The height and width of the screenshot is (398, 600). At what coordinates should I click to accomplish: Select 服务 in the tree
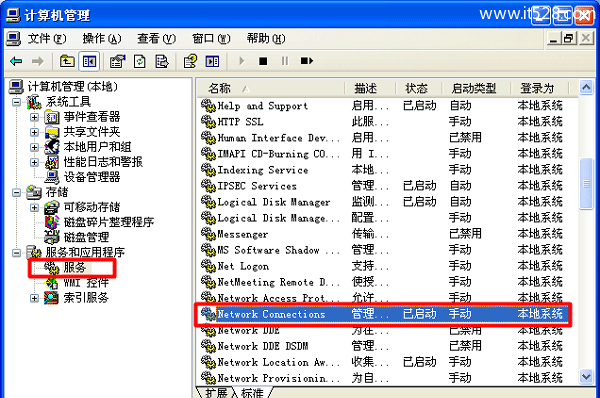pos(75,268)
